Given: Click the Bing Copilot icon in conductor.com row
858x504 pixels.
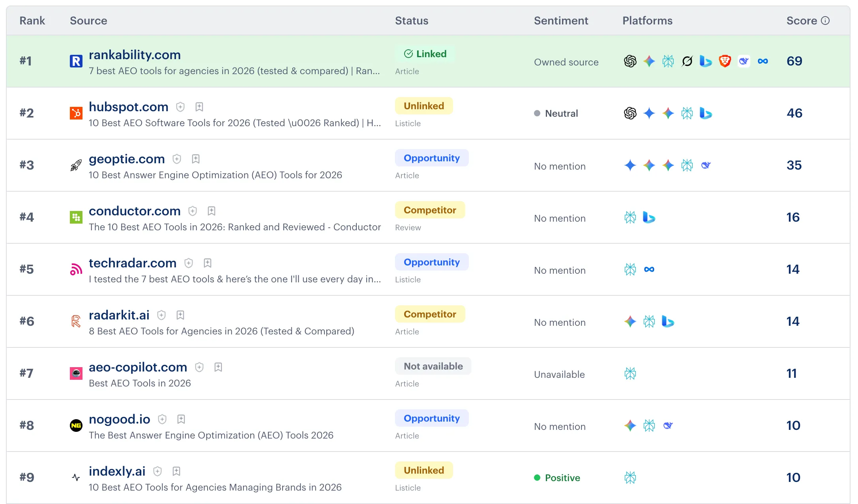Looking at the screenshot, I should [649, 217].
